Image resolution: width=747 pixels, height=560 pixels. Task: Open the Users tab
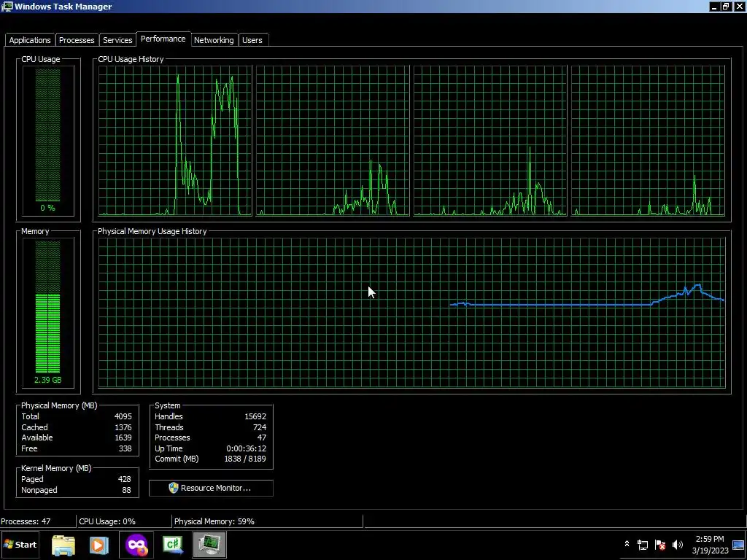[x=252, y=40]
